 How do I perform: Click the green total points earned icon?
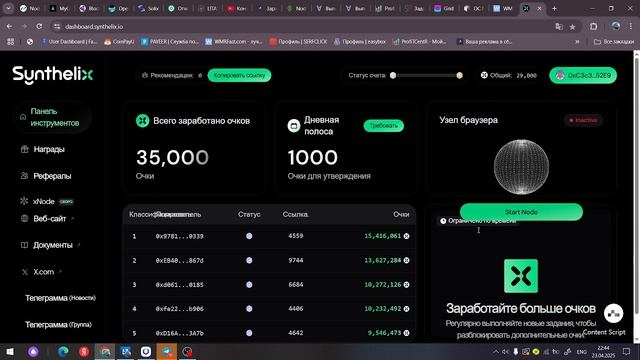coord(142,121)
